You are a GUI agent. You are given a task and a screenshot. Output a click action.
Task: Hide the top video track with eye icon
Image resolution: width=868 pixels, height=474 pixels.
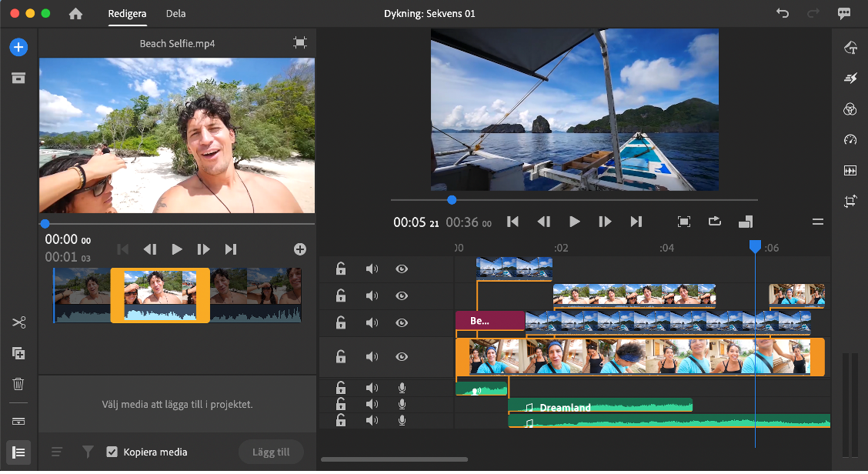click(x=402, y=269)
